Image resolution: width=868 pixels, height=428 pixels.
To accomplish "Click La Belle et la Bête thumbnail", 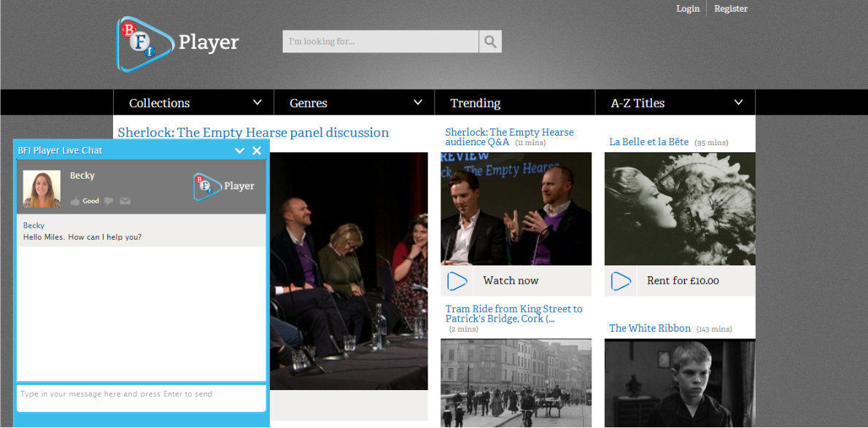I will 680,209.
